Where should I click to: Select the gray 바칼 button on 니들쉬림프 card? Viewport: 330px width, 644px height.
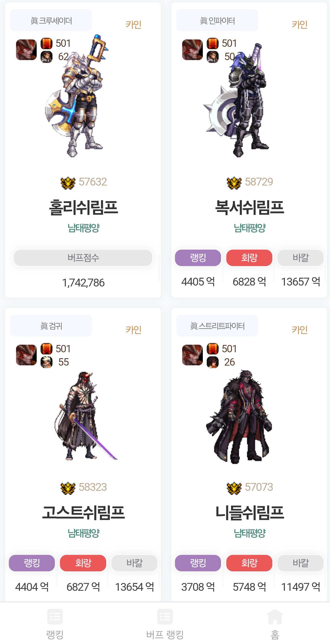click(x=300, y=563)
